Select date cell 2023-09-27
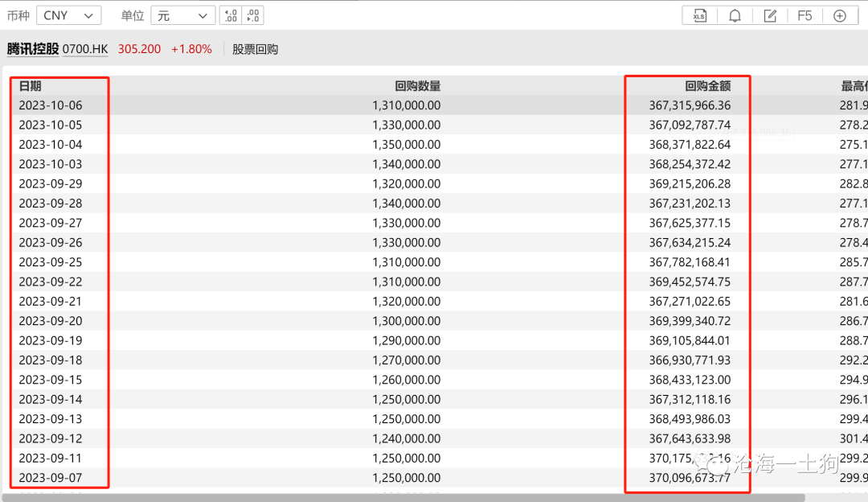 pos(51,223)
